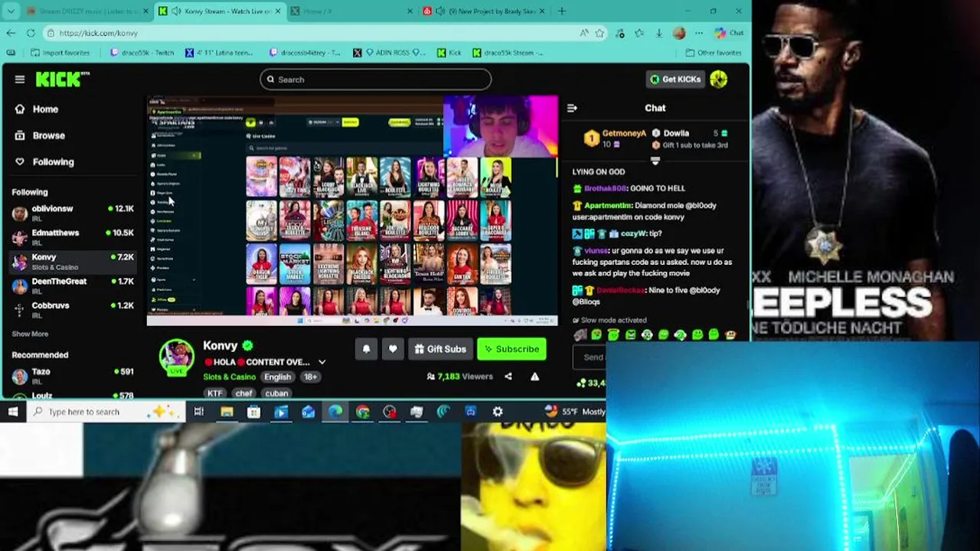Switch to the Home / X browser tab
This screenshot has width=980, height=551.
pyautogui.click(x=351, y=11)
